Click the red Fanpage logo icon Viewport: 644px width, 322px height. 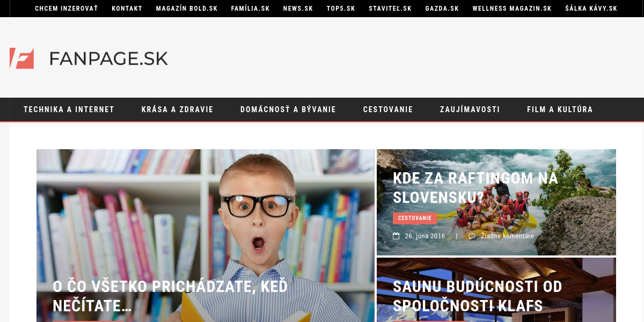coord(22,58)
